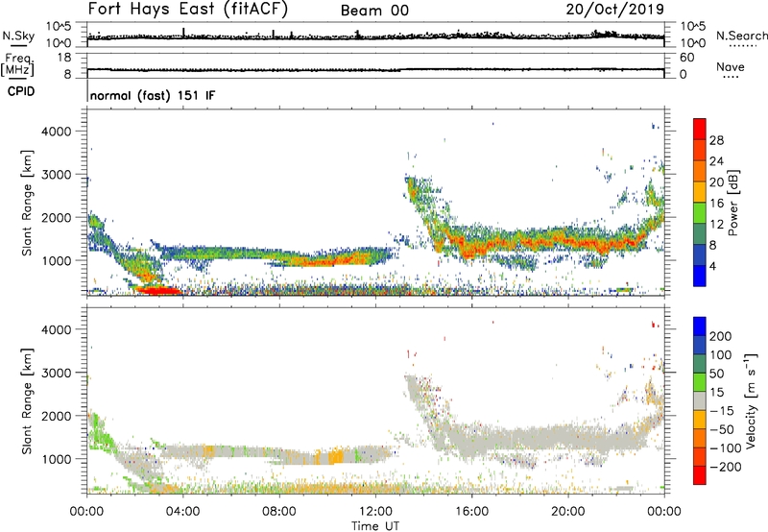The width and height of the screenshot is (768, 532).
Task: Click the date "20/Oct/2019"
Action: click(615, 10)
